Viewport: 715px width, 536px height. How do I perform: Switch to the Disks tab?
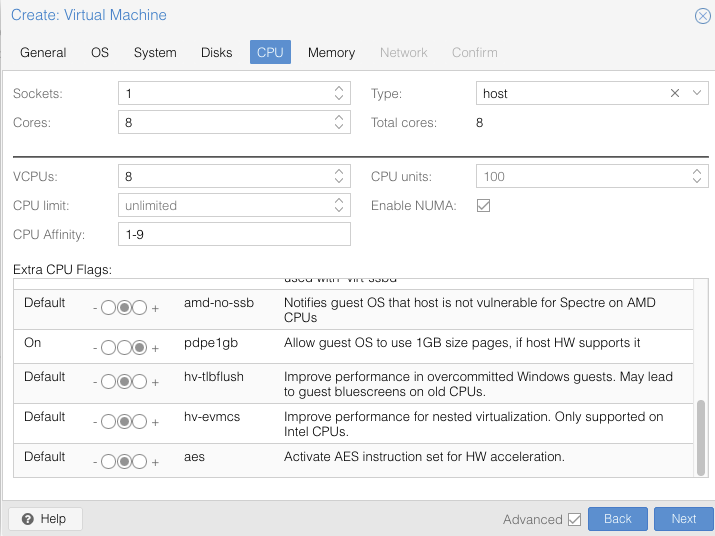[x=217, y=52]
